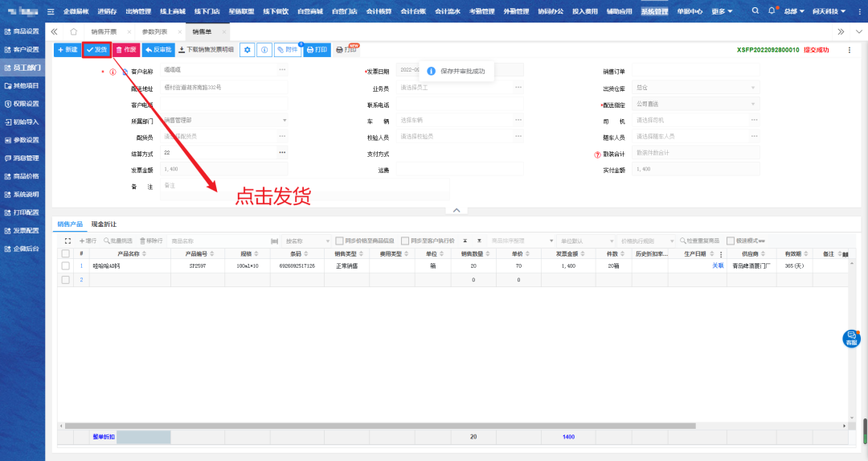868x461 pixels.
Task: Open the 客服 customer service bubble
Action: tap(851, 339)
